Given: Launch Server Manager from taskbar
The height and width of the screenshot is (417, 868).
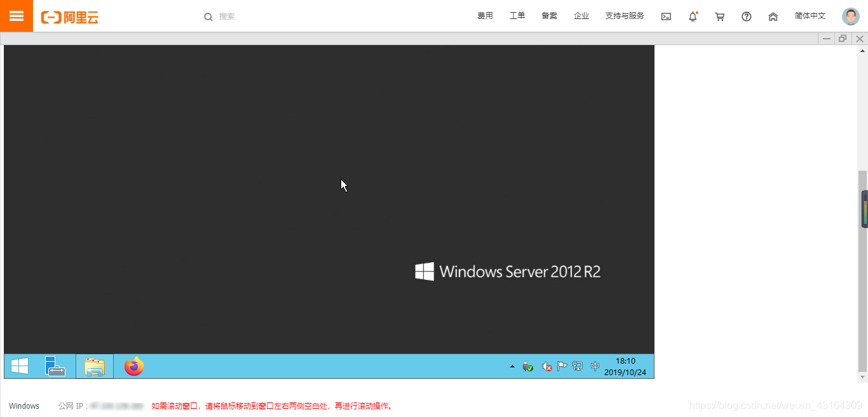Looking at the screenshot, I should tap(55, 366).
